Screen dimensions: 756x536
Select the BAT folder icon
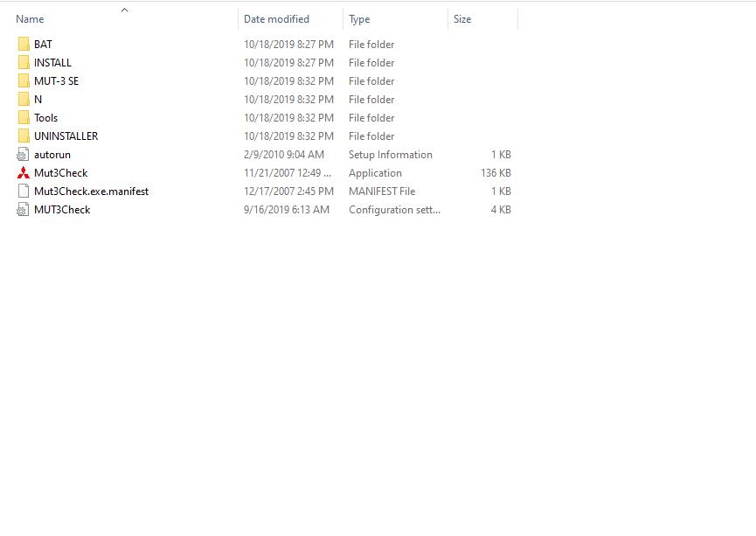[23, 44]
